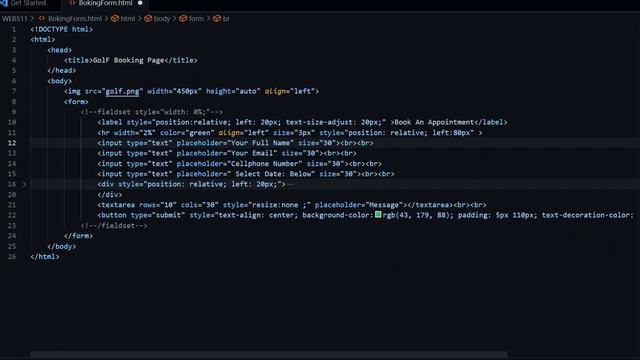The width and height of the screenshot is (640, 360).
Task: Click the unsaved dot on BokingForm.html tab
Action: point(140,3)
